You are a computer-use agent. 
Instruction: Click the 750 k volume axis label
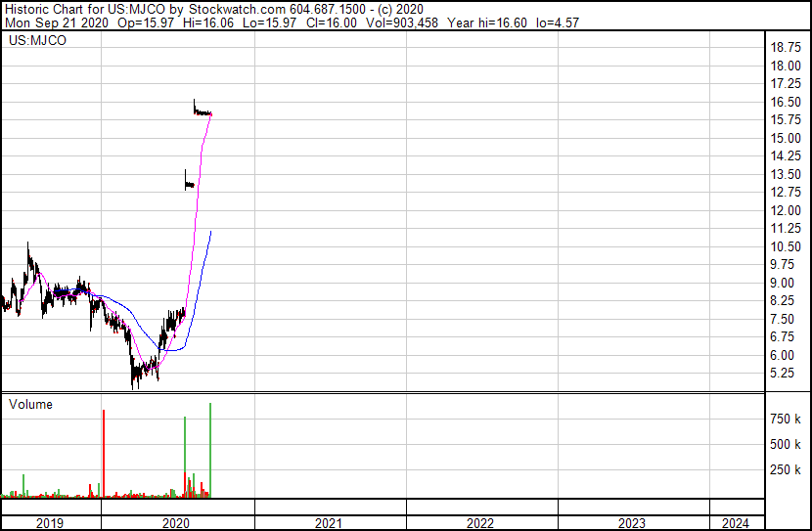click(x=786, y=419)
